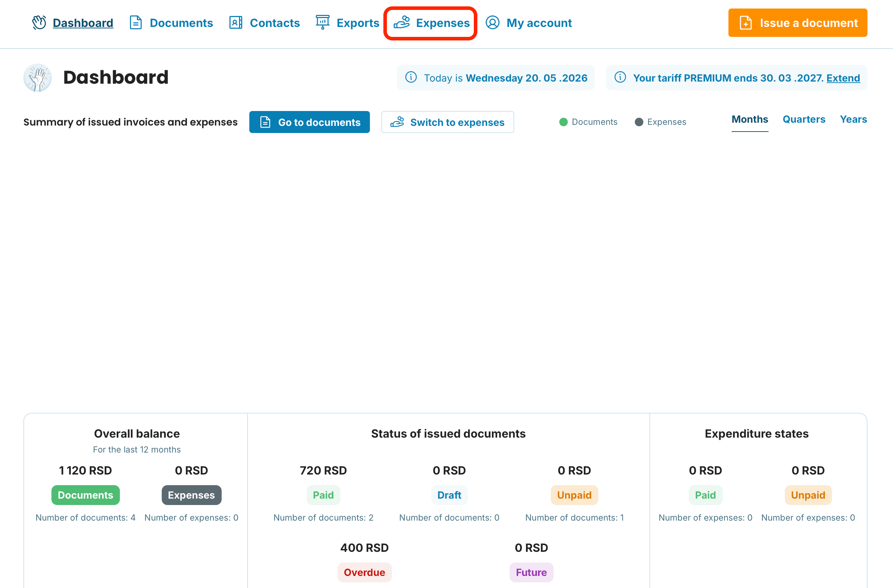Switch to the Quarters tab
Screen dimensions: 893x588
[x=804, y=119]
